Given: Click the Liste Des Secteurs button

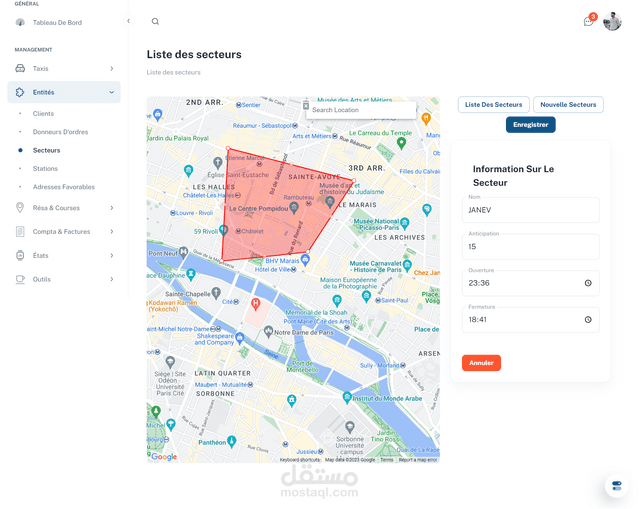Looking at the screenshot, I should 493,104.
